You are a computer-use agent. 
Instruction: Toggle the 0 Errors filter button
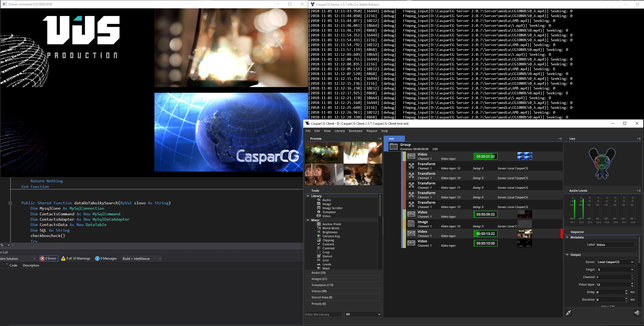pyautogui.click(x=49, y=258)
